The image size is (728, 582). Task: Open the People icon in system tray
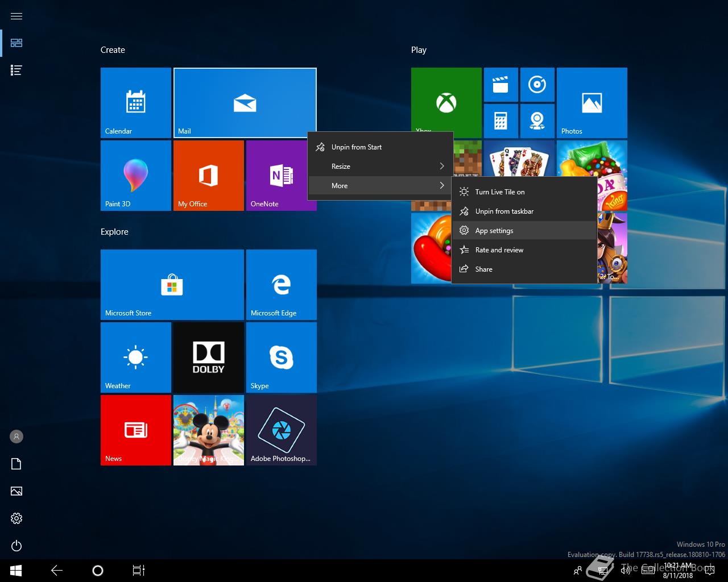(578, 571)
